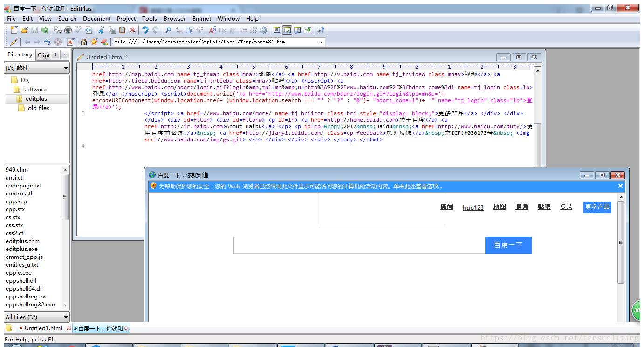The width and height of the screenshot is (644, 347).
Task: Open the File menu
Action: (x=11, y=19)
